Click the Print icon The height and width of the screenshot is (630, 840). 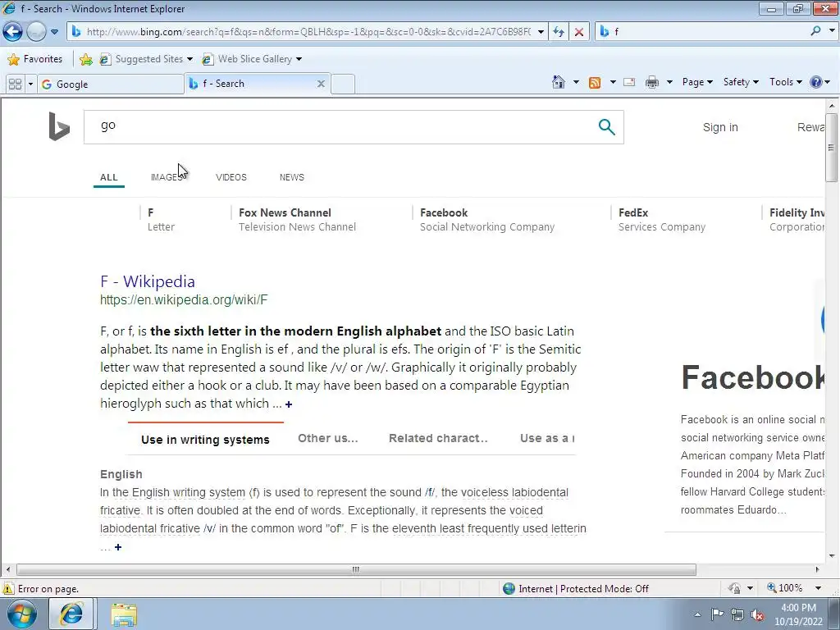coord(652,82)
